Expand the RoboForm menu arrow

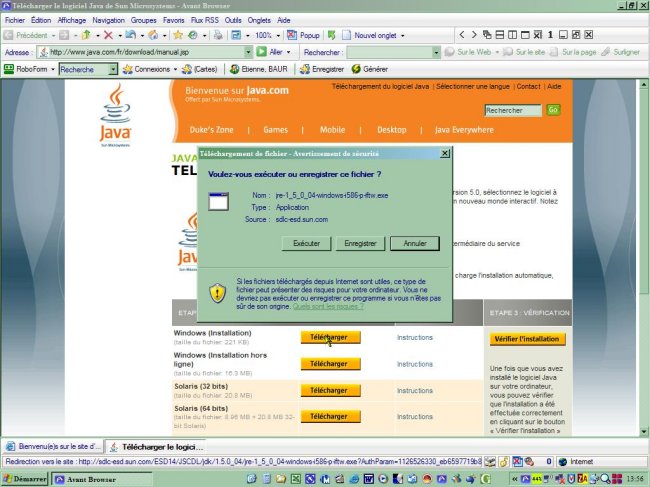(x=53, y=69)
